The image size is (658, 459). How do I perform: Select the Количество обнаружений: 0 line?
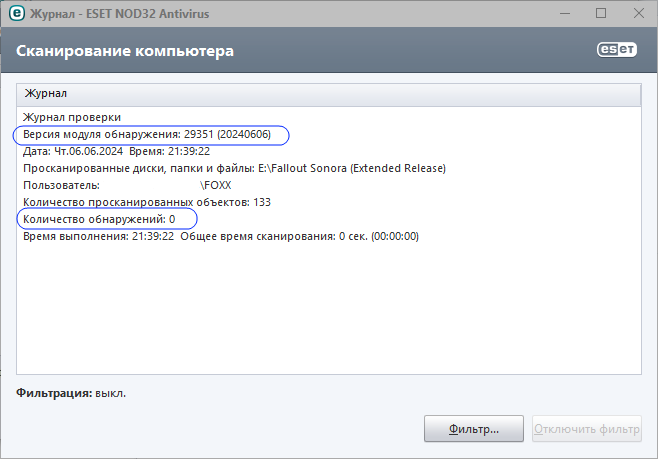[99, 219]
